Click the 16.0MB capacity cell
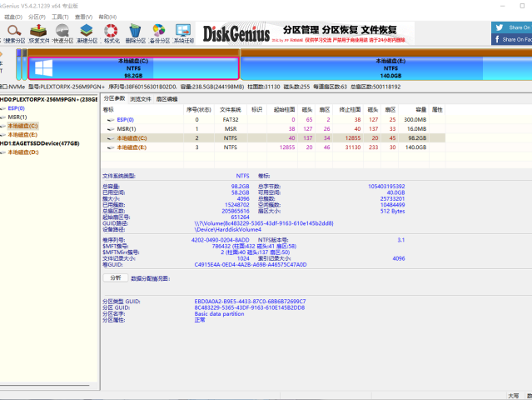The width and height of the screenshot is (532, 400). pos(416,129)
